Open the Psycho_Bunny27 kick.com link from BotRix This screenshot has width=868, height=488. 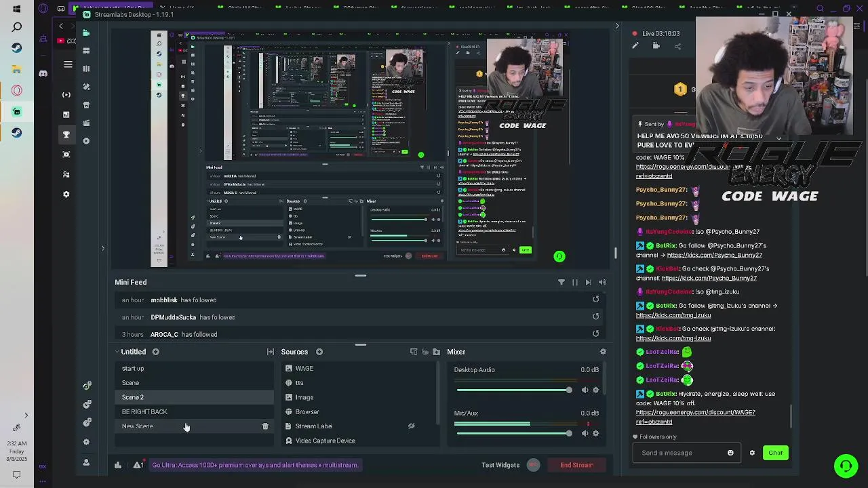click(x=714, y=256)
